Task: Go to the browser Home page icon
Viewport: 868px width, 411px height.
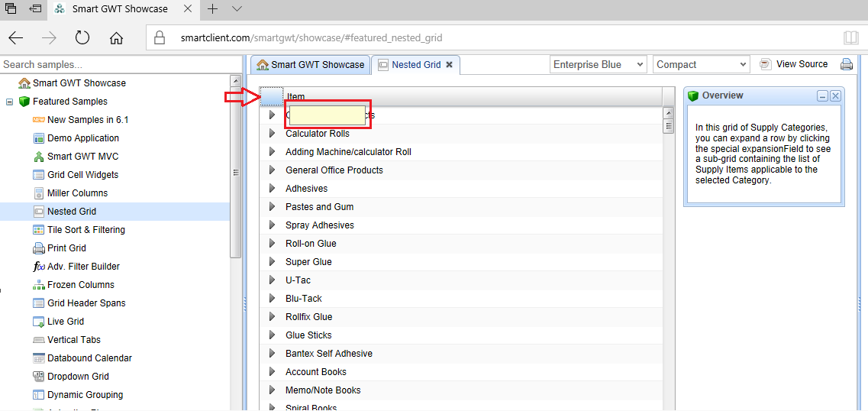Action: click(116, 38)
